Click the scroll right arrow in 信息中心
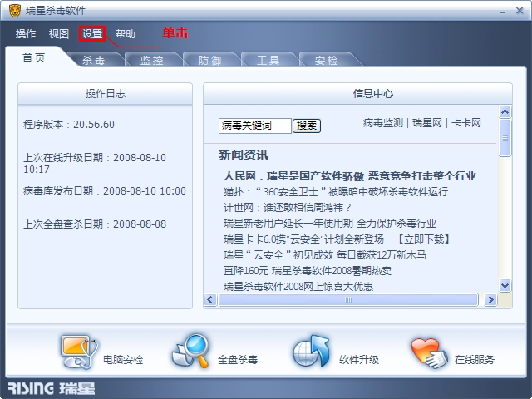 pyautogui.click(x=490, y=299)
